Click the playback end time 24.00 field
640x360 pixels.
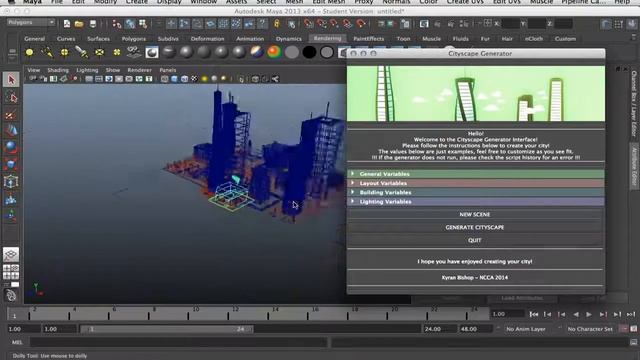(x=439, y=329)
